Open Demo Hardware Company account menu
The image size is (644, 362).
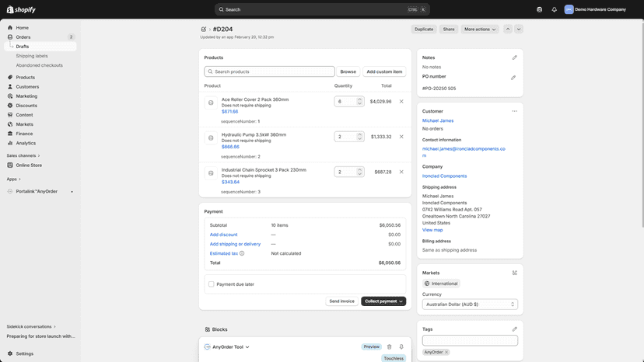click(x=595, y=9)
